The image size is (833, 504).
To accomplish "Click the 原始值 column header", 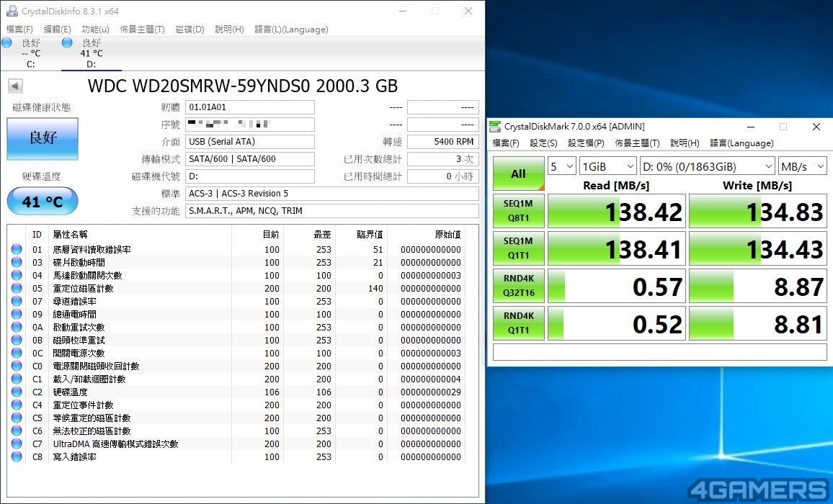I will click(447, 234).
